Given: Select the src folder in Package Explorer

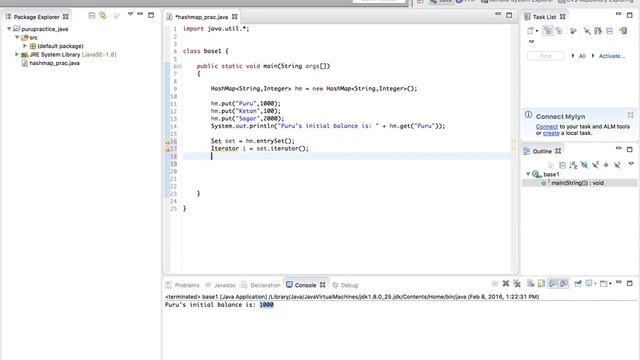Looking at the screenshot, I should (29, 38).
